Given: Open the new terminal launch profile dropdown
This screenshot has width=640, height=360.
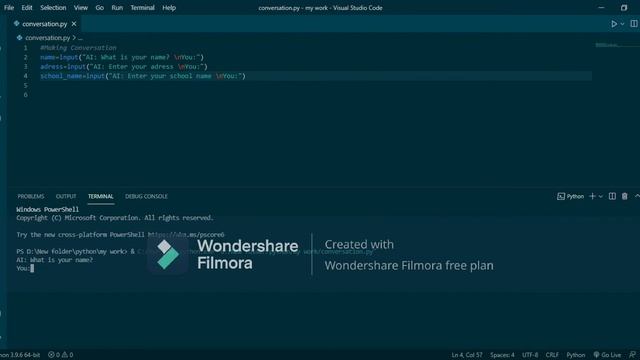Looking at the screenshot, I should (600, 196).
